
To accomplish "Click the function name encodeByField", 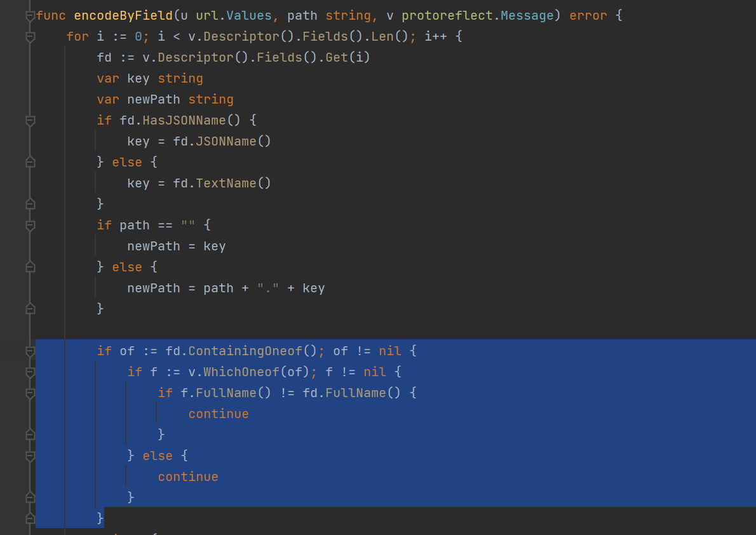I will (x=123, y=16).
